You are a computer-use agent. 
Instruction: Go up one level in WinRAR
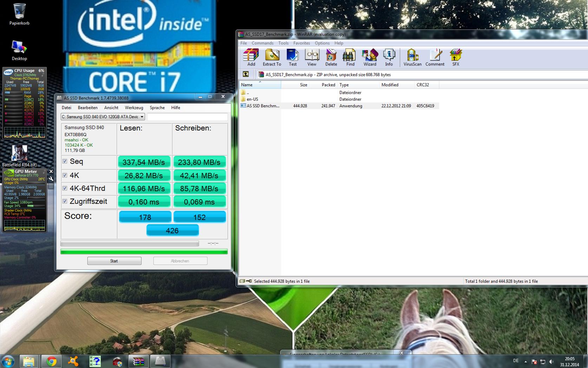[246, 74]
